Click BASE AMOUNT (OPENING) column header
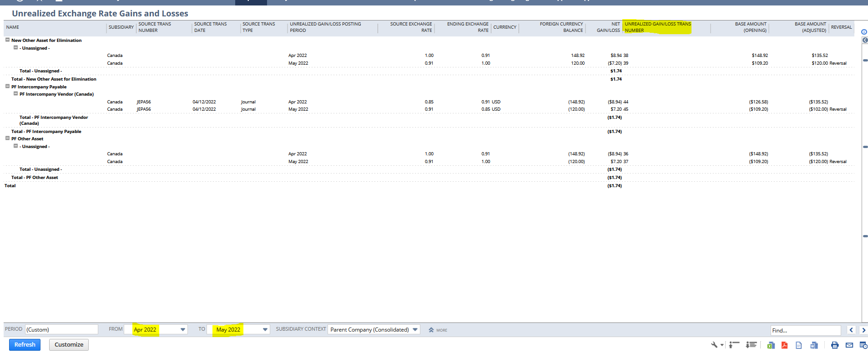Image resolution: width=868 pixels, height=353 pixels. point(751,27)
